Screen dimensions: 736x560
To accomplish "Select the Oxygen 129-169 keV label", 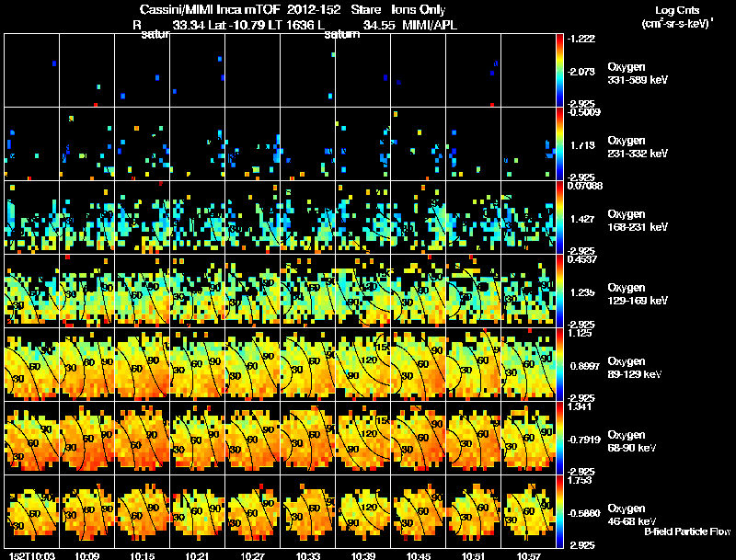I will [x=638, y=294].
